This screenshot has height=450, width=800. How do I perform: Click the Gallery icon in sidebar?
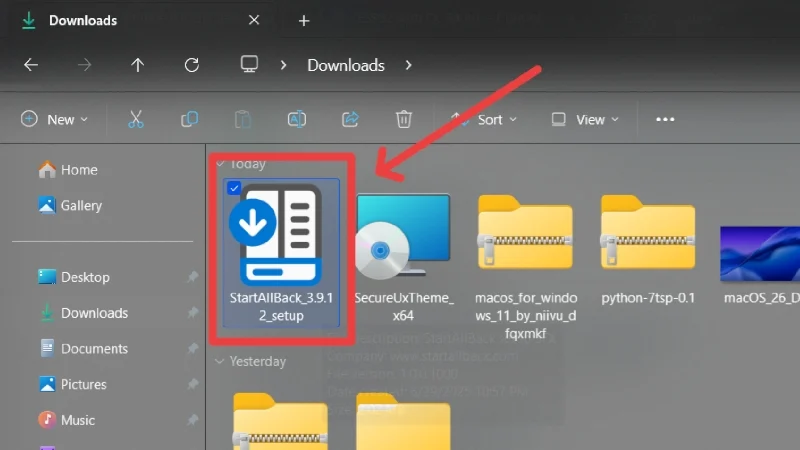tap(47, 205)
